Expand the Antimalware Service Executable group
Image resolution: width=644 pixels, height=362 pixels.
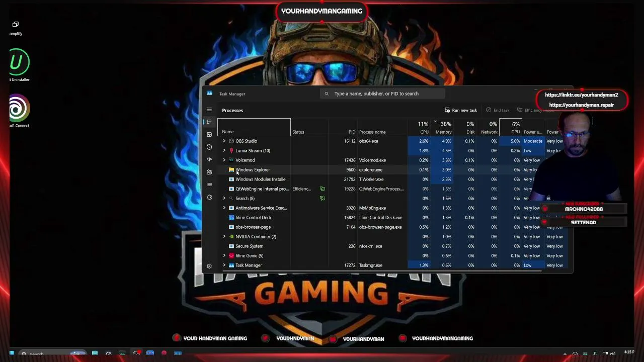pyautogui.click(x=224, y=208)
